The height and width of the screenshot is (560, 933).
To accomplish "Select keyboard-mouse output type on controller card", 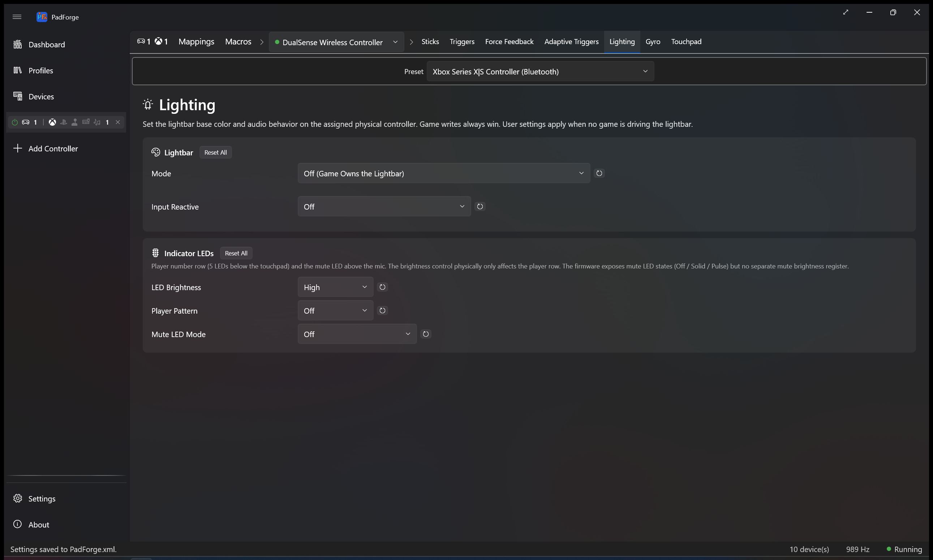I will (86, 122).
